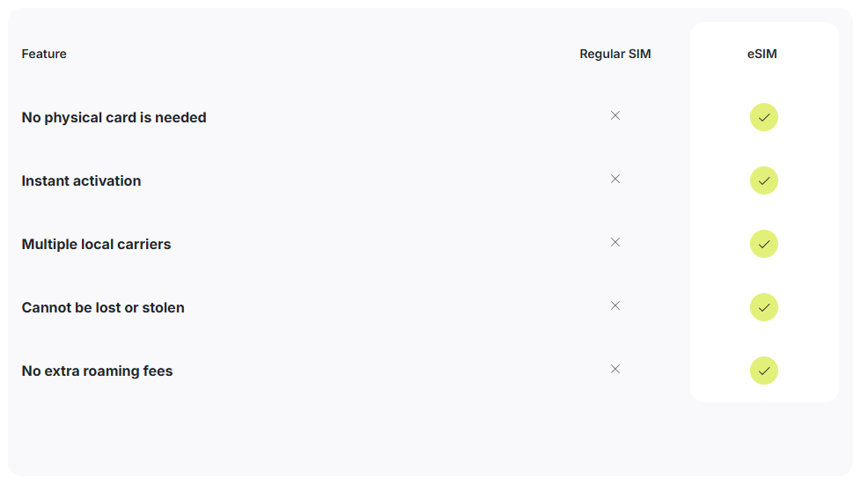Click the eSIM checkmark for No physical card
Viewport: 868px width, 485px height.
[764, 117]
